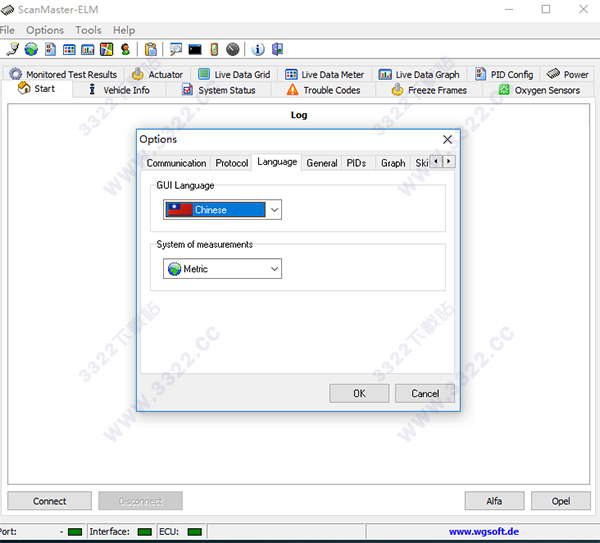Click the connect cable icon in toolbar
The height and width of the screenshot is (543, 600).
pyautogui.click(x=13, y=49)
